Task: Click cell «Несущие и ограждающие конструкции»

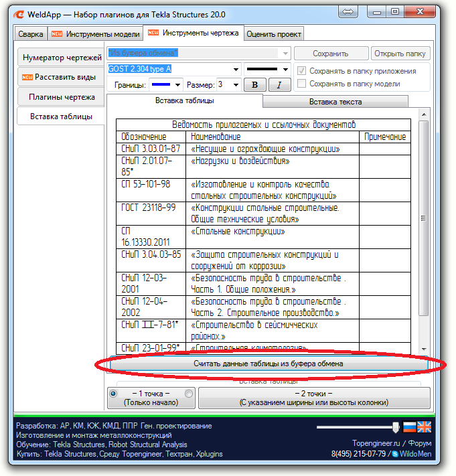Action: coord(273,149)
